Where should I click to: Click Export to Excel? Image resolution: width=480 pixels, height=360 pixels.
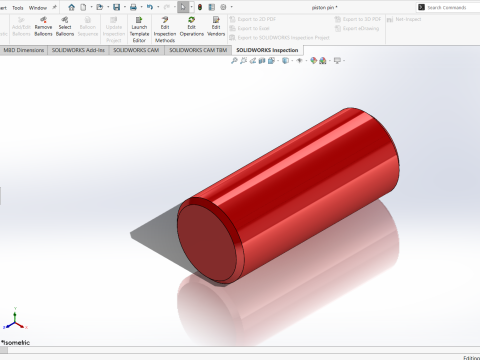coord(249,29)
